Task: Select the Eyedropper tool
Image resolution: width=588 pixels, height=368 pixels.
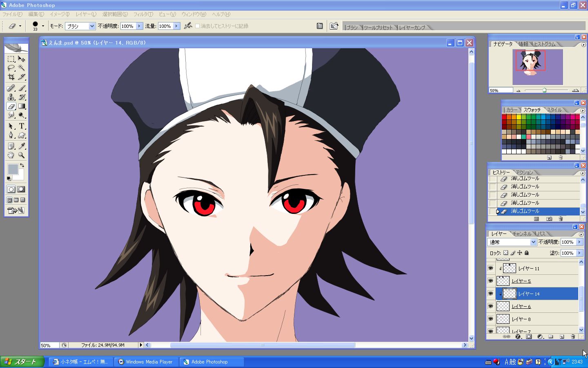Action: coord(22,146)
